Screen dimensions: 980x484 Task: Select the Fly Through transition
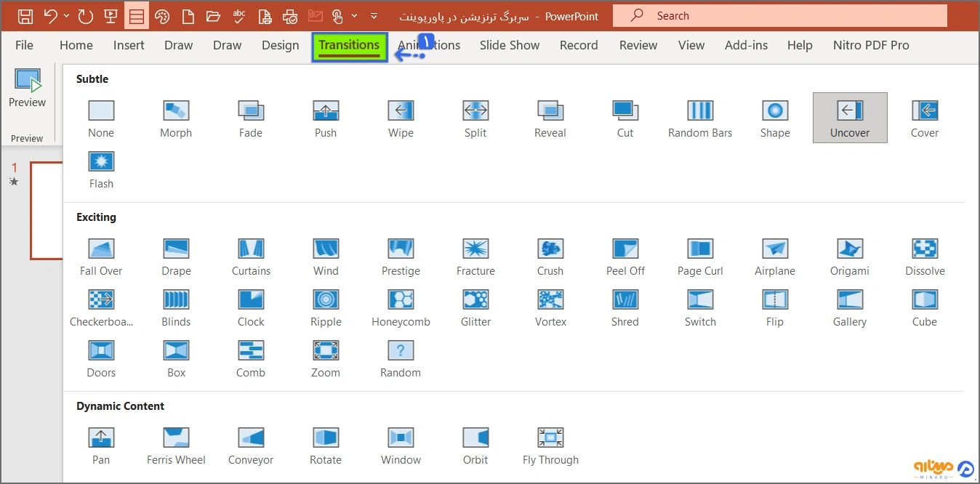(550, 445)
